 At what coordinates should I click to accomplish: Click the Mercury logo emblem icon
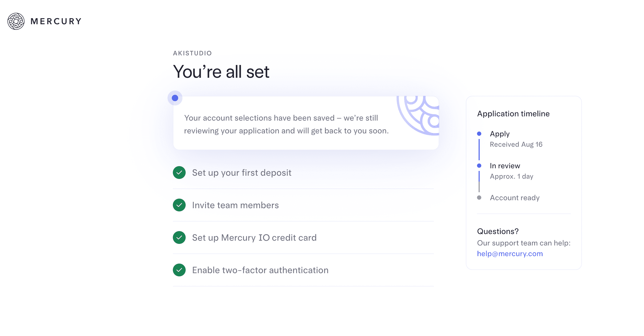click(16, 21)
